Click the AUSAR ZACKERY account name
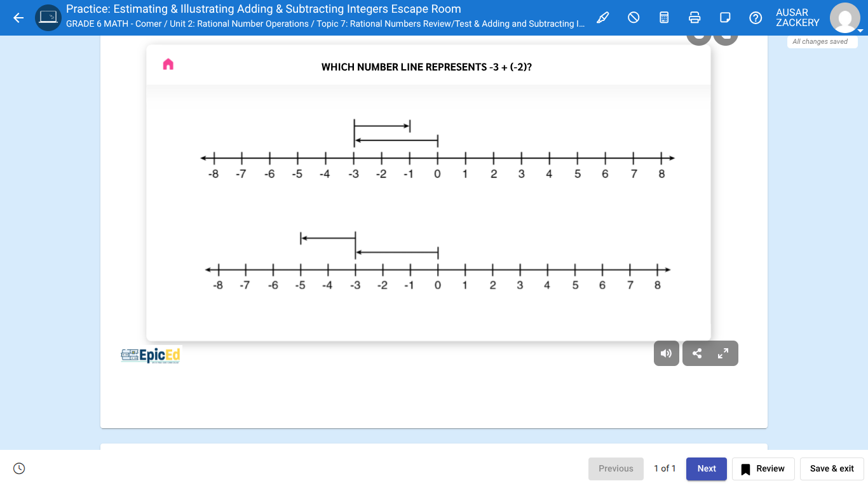This screenshot has height=488, width=868. pyautogui.click(x=798, y=17)
